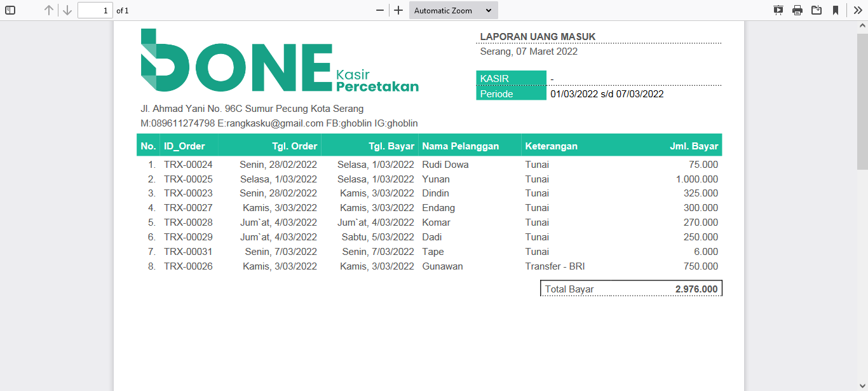Click the amount 750.000
Viewport: 868px width, 391px height.
click(x=701, y=266)
